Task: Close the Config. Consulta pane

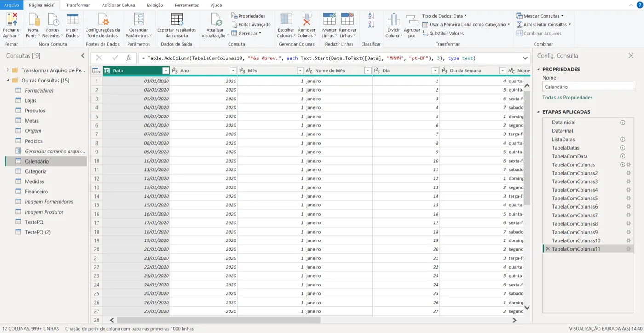Action: 631,56
